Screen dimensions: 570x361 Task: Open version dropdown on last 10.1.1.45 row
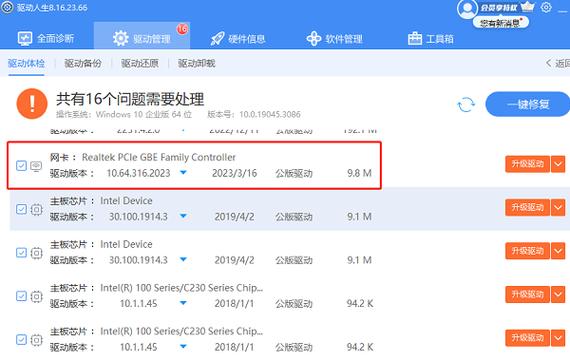coord(184,346)
